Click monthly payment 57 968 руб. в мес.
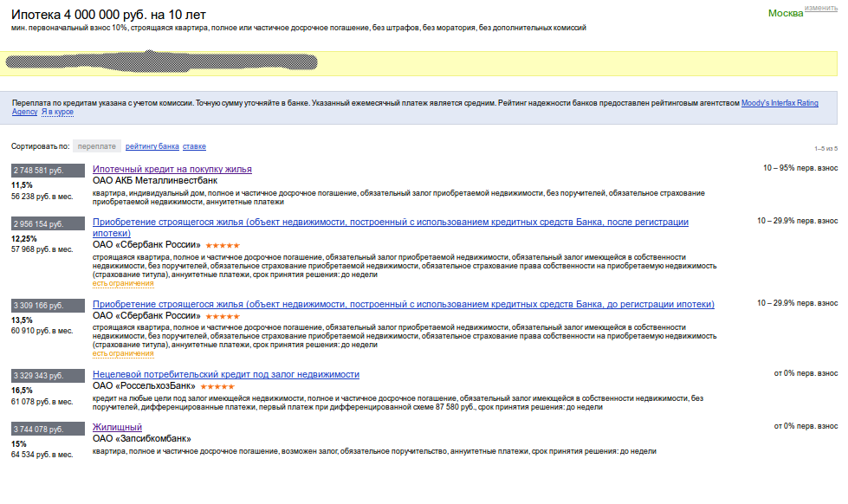 click(42, 250)
